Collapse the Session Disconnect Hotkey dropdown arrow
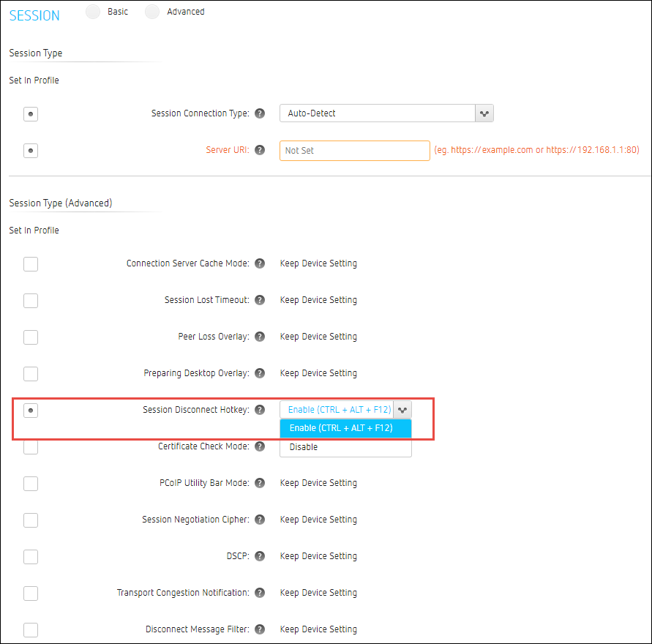 (x=402, y=410)
